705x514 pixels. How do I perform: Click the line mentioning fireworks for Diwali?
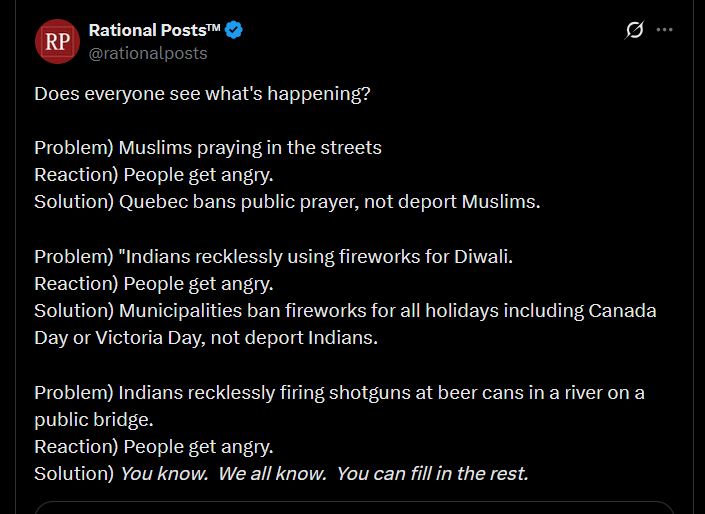273,256
